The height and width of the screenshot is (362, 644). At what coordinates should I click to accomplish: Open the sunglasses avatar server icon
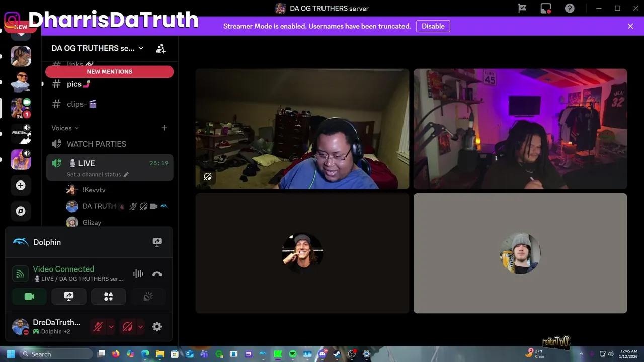click(x=21, y=82)
